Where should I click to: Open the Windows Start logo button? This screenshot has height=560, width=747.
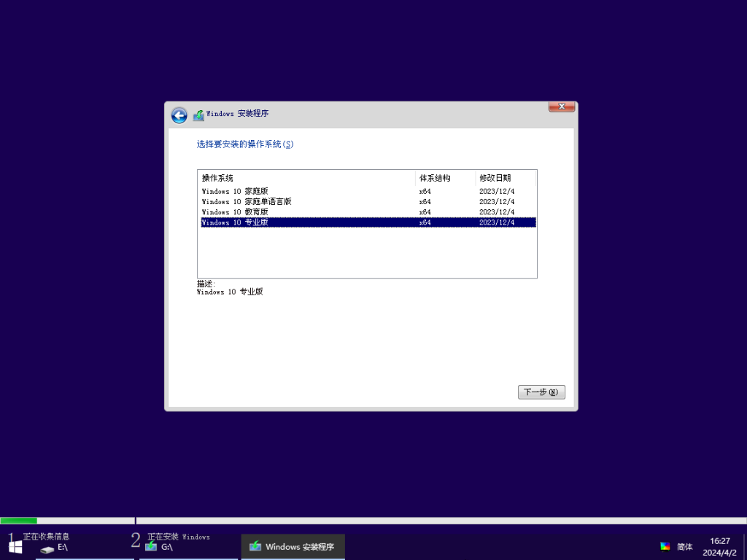click(15, 546)
